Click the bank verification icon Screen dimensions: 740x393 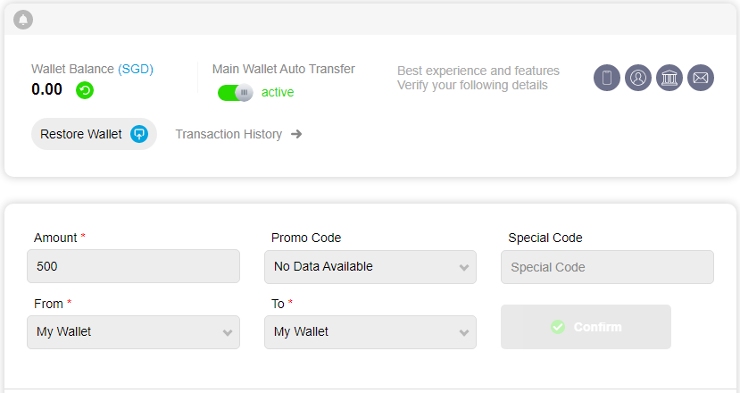[x=669, y=77]
